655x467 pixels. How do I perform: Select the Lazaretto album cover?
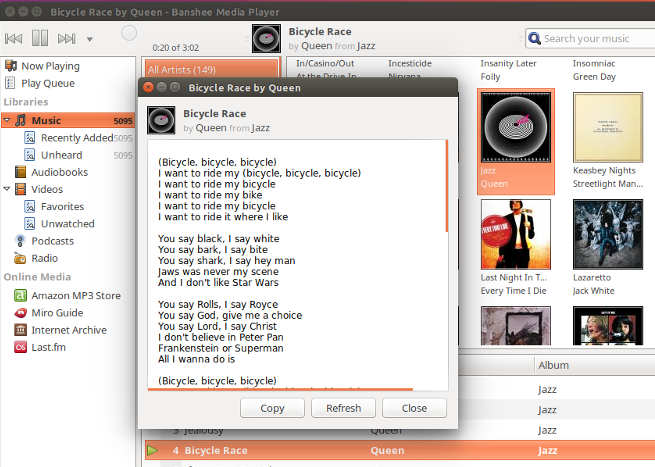point(608,234)
